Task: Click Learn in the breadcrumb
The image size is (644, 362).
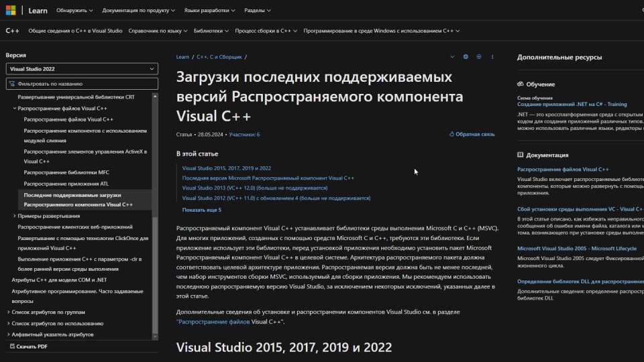Action: [x=182, y=57]
